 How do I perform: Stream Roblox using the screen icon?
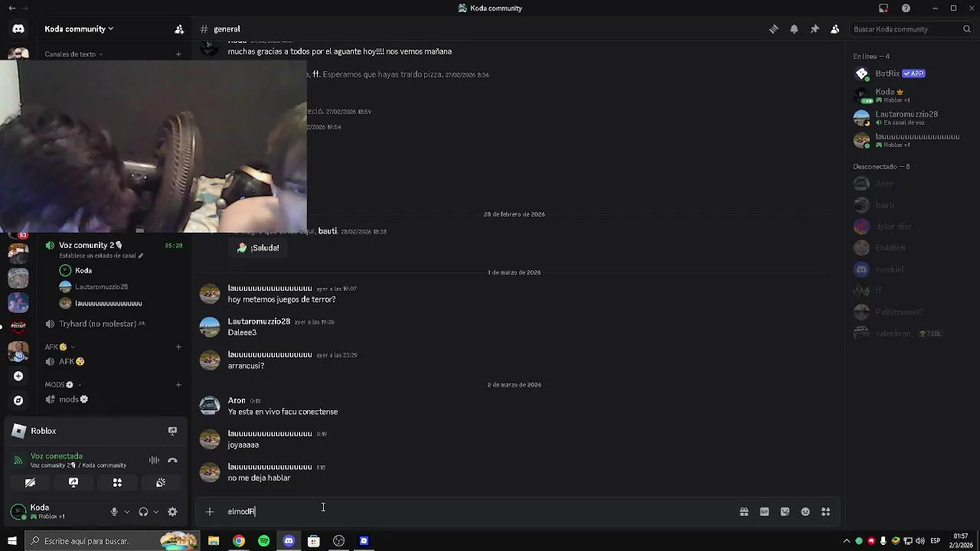(x=172, y=431)
